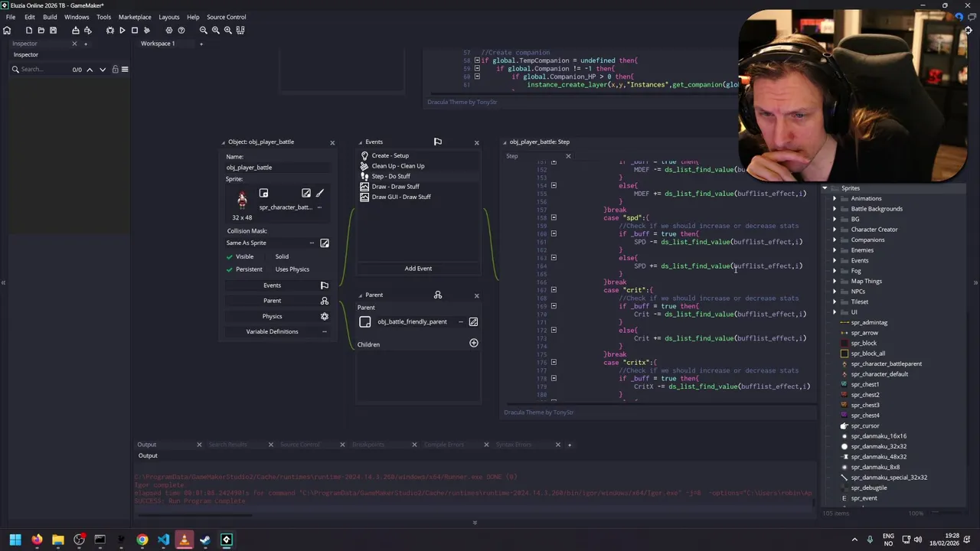Open the Build menu

(x=50, y=17)
